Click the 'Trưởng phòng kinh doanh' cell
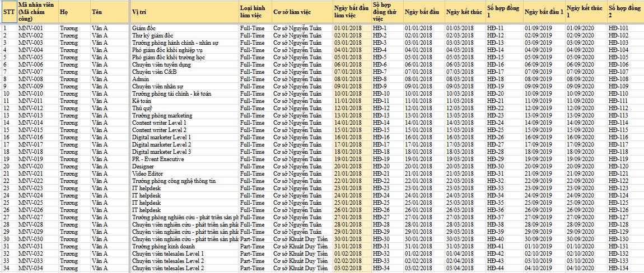Screen dimensions: 644x273 [185, 246]
